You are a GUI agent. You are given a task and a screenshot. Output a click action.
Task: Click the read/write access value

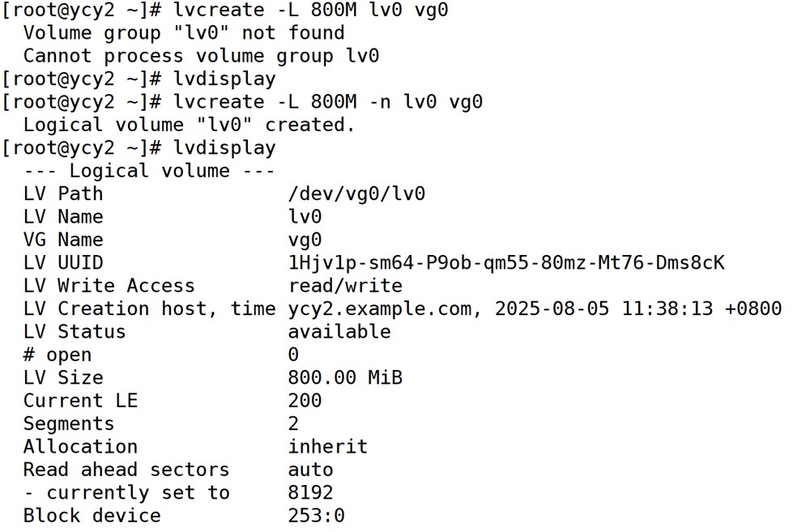(x=345, y=286)
